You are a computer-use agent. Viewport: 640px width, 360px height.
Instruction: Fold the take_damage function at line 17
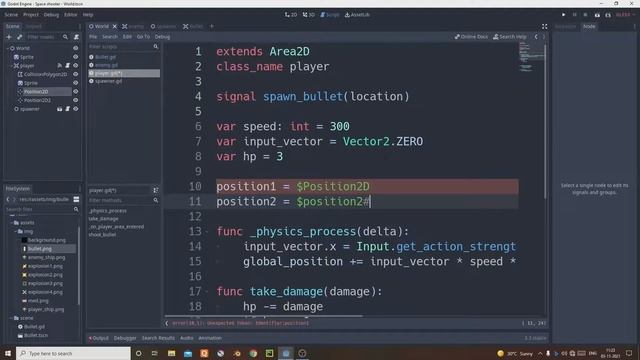(x=207, y=292)
